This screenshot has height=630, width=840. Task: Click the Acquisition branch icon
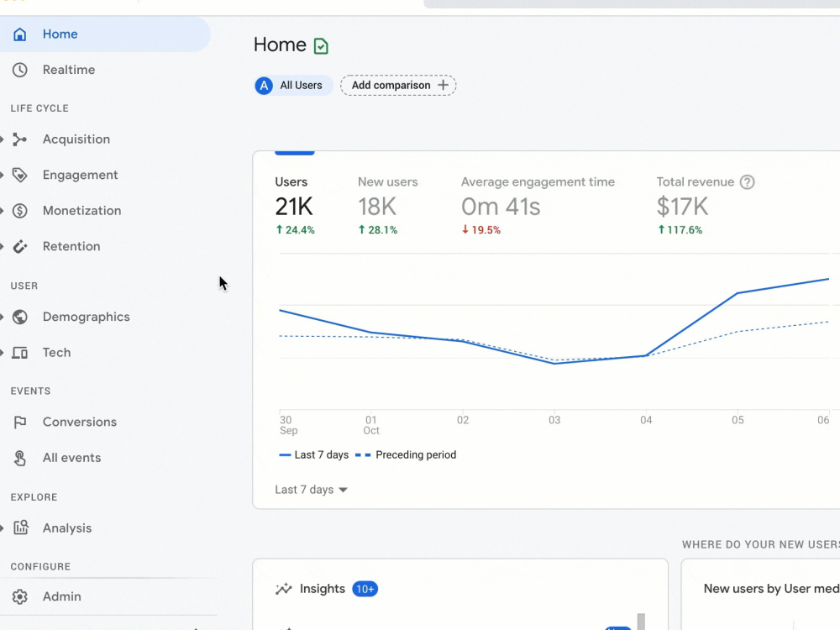tap(20, 139)
